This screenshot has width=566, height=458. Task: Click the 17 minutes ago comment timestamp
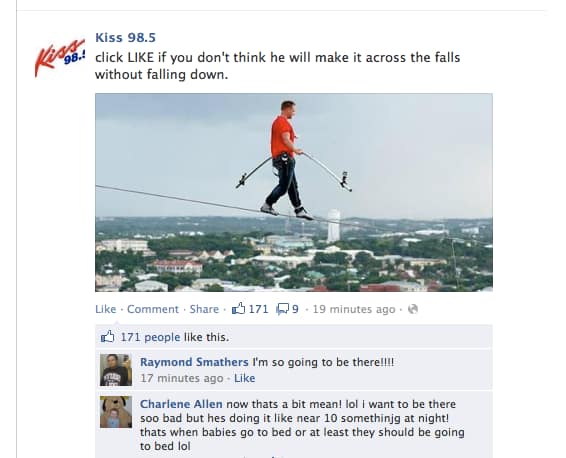coord(182,378)
